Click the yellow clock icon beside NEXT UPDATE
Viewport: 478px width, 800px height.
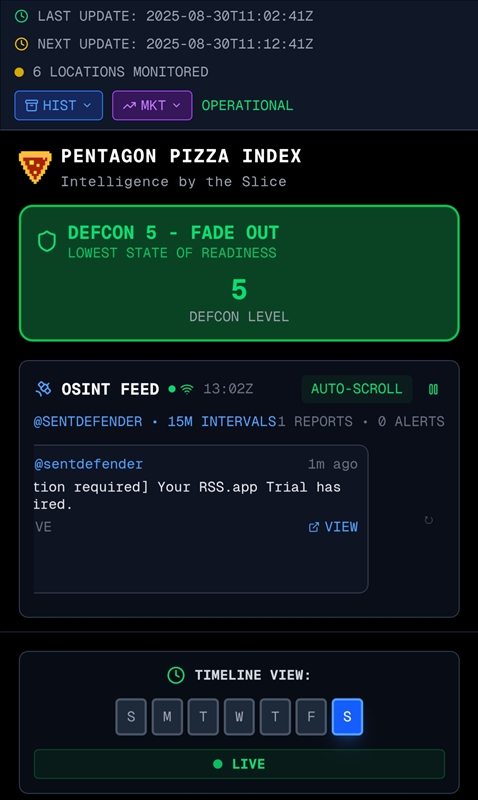tap(21, 44)
